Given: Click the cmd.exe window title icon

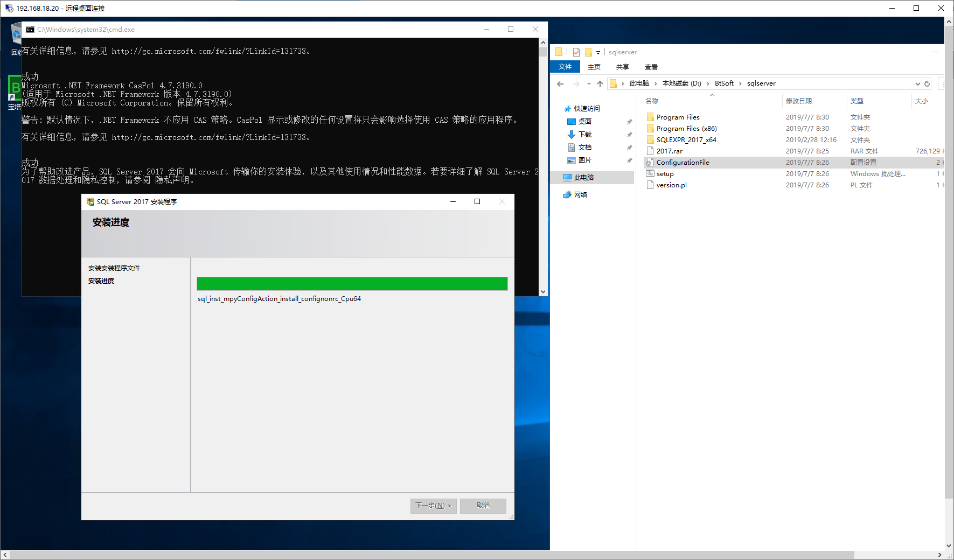Looking at the screenshot, I should [x=30, y=30].
